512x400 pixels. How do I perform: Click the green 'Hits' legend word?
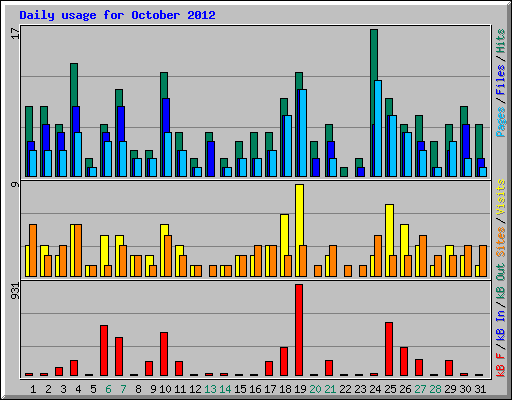tap(500, 41)
